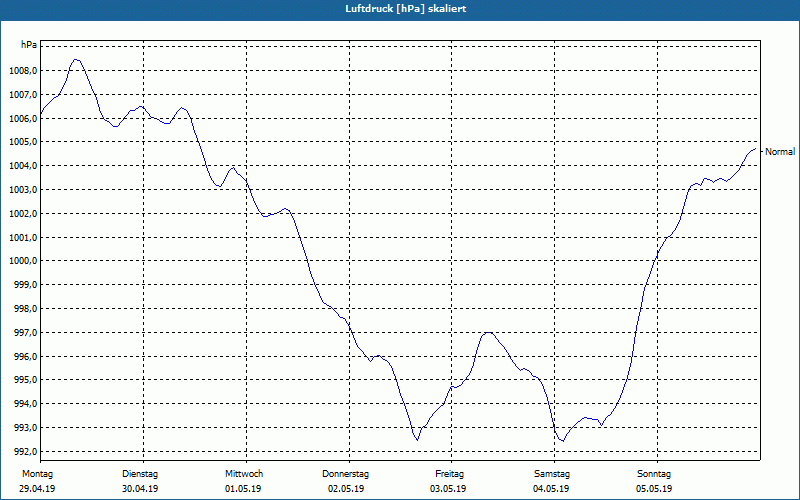This screenshot has width=800, height=500.
Task: Click the date 29.04.19
Action: coord(37,489)
